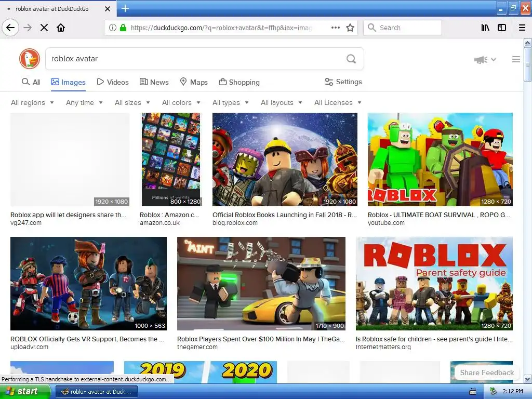The image size is (532, 399).
Task: Open the Firefox hamburger menu
Action: tap(522, 28)
